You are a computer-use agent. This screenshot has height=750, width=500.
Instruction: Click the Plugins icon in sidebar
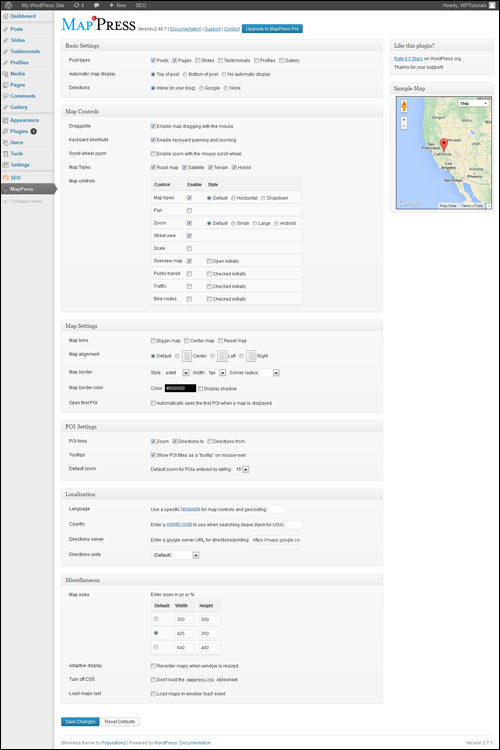click(6, 131)
